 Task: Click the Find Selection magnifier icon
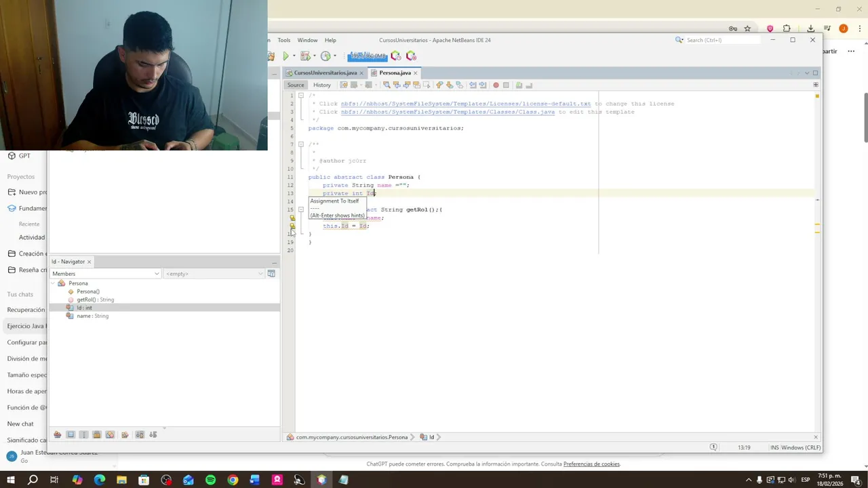(x=387, y=85)
